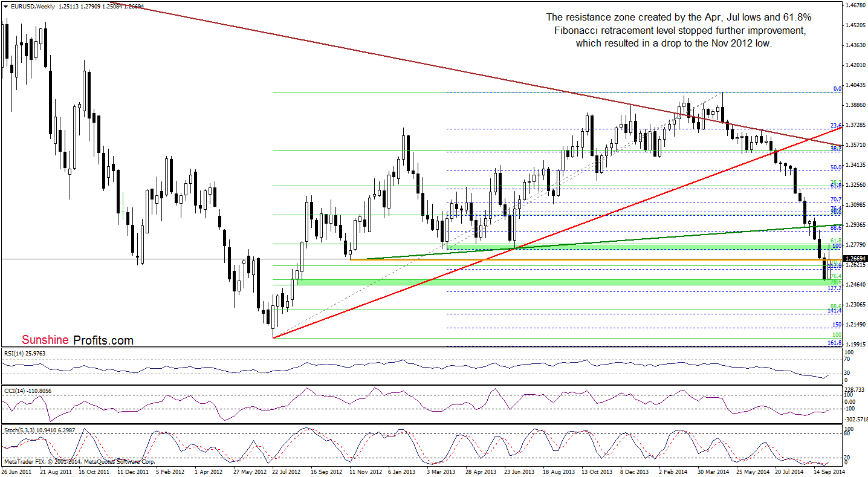Select the 1.34135 price axis value
The height and width of the screenshot is (477, 868).
click(x=855, y=164)
